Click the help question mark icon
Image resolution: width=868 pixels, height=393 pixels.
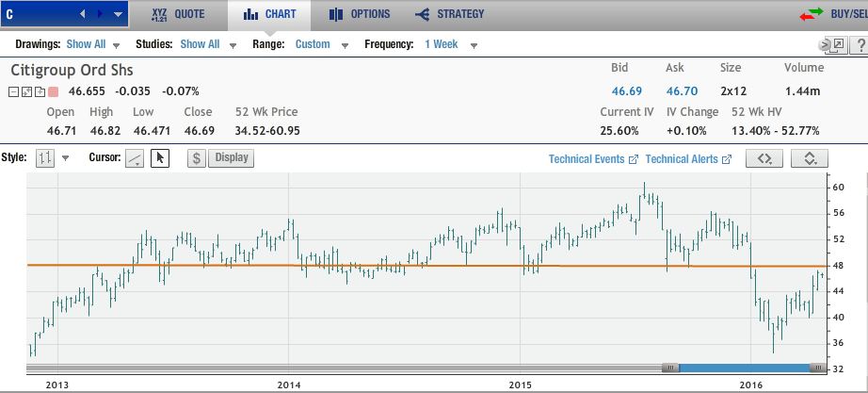(860, 45)
